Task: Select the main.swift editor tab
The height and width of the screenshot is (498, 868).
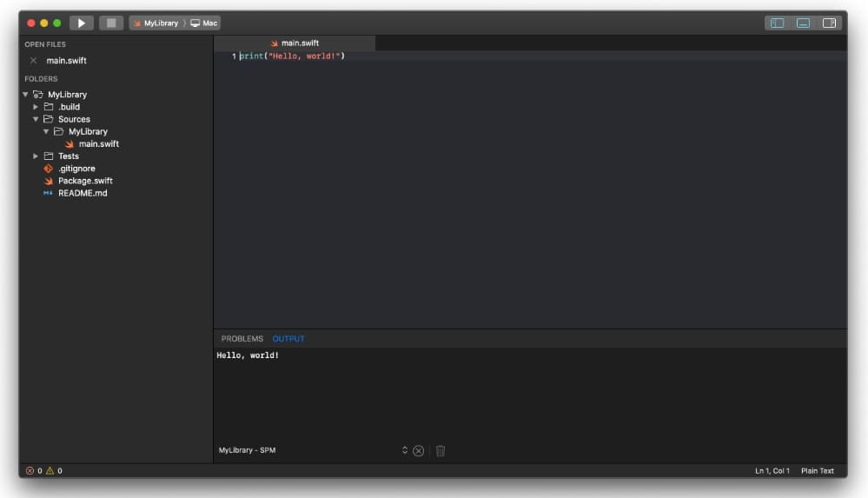Action: tap(295, 43)
